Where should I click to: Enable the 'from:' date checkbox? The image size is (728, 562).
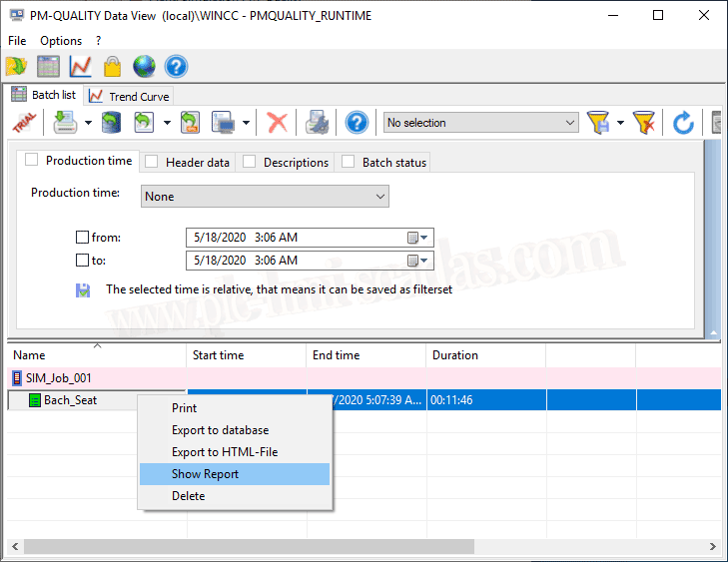click(83, 238)
